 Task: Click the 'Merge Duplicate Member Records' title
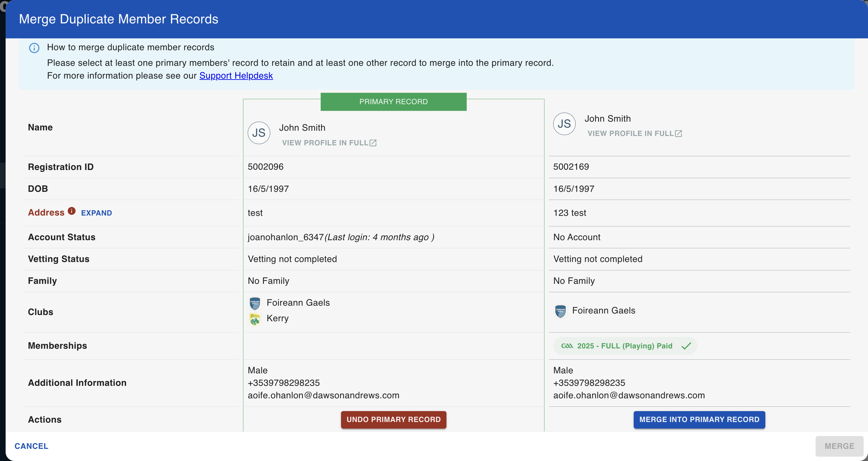(x=119, y=19)
